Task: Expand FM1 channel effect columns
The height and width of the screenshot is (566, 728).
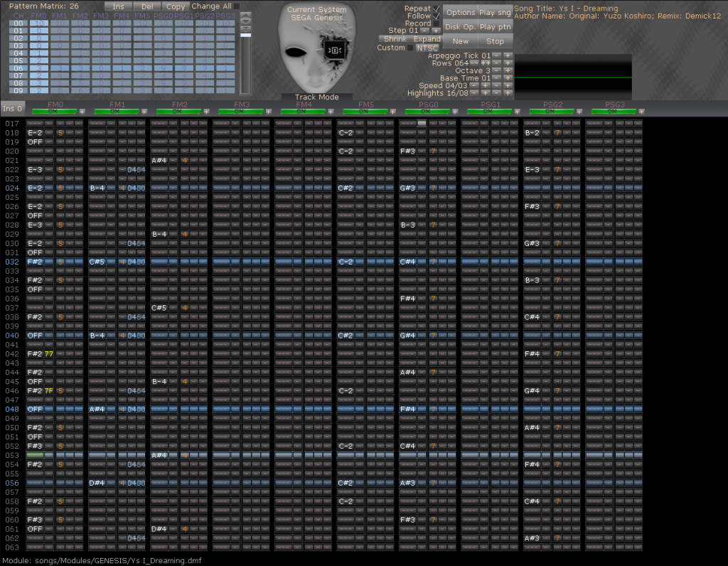Action: [x=144, y=112]
